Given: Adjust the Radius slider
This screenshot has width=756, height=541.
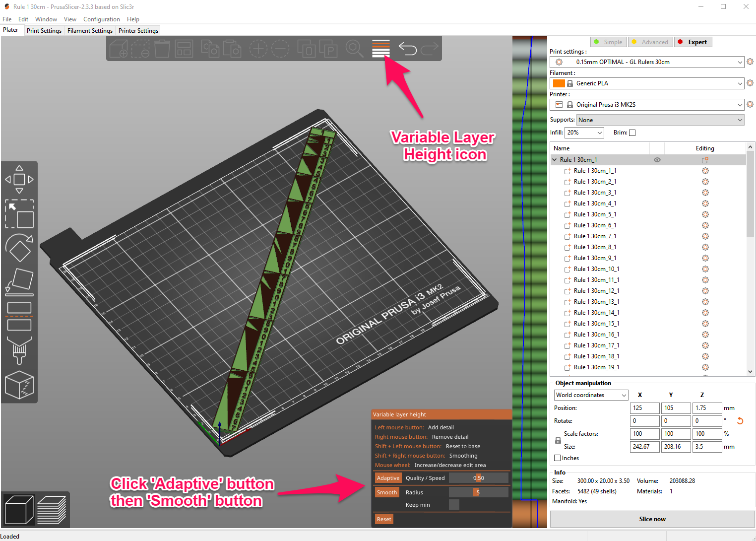Looking at the screenshot, I should [479, 492].
